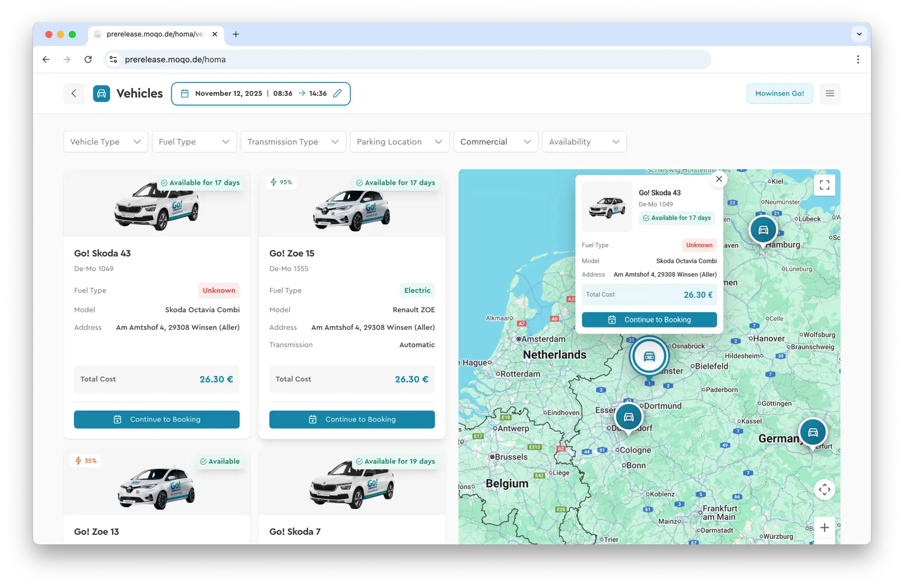Viewport: 904px width, 588px height.
Task: Open the Parking Location dropdown
Action: [x=399, y=142]
